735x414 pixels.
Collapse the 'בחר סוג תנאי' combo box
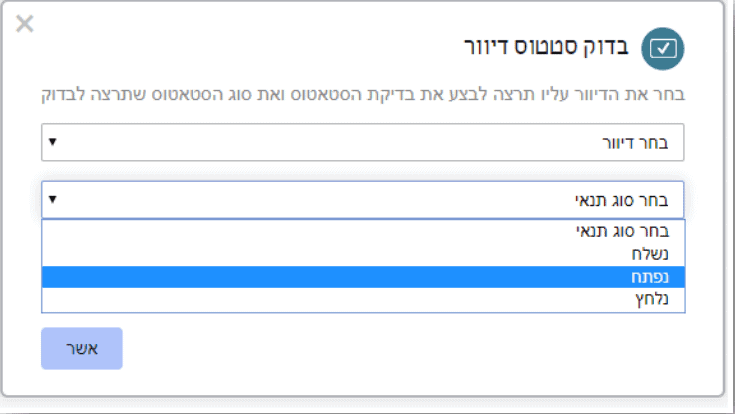[x=362, y=200]
